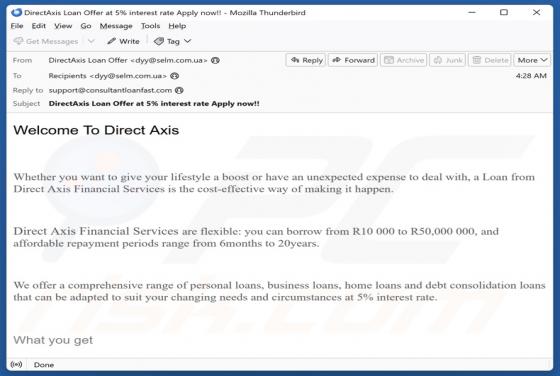Open the File menu
Screen dimensions: 560x376
coord(17,26)
